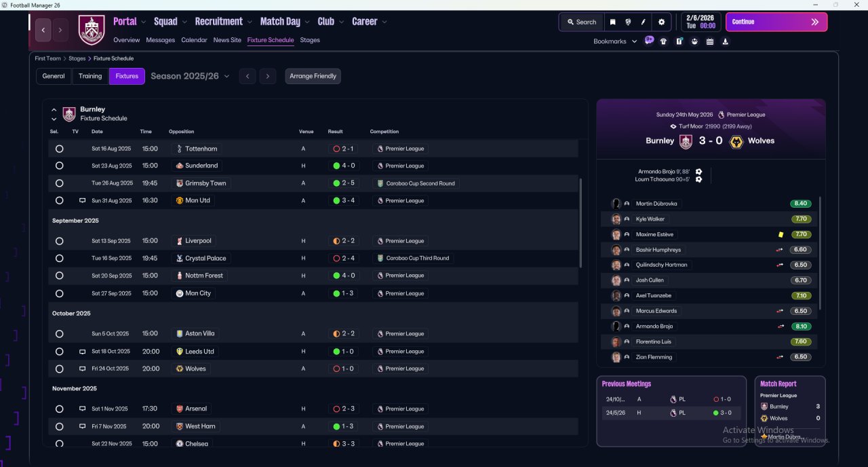Click the TV icon on West Ham row

[x=82, y=427]
